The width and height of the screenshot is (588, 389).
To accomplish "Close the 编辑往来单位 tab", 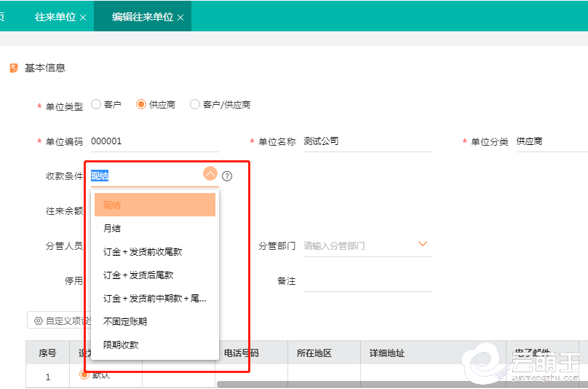I will pyautogui.click(x=180, y=17).
